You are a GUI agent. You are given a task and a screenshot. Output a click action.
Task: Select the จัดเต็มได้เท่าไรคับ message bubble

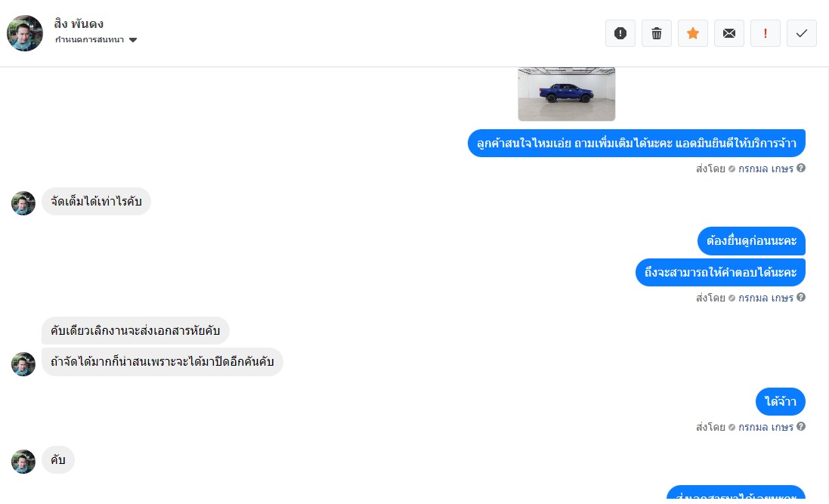click(96, 202)
